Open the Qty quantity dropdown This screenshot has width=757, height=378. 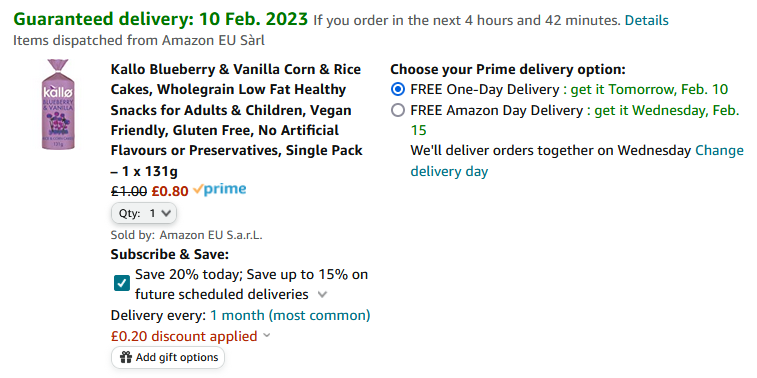click(144, 213)
